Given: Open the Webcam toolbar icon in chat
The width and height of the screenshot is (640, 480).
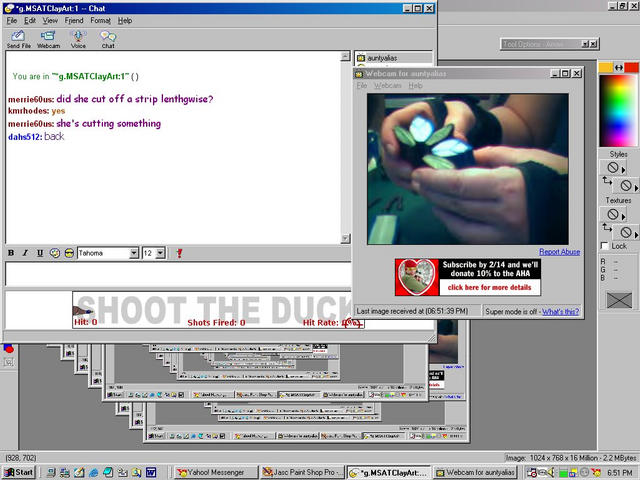Looking at the screenshot, I should pyautogui.click(x=48, y=39).
